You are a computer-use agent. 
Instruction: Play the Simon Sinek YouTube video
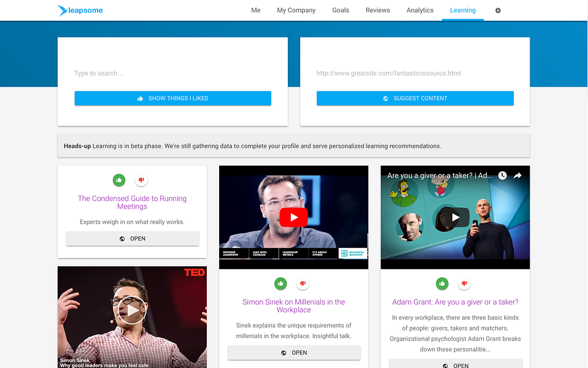293,217
